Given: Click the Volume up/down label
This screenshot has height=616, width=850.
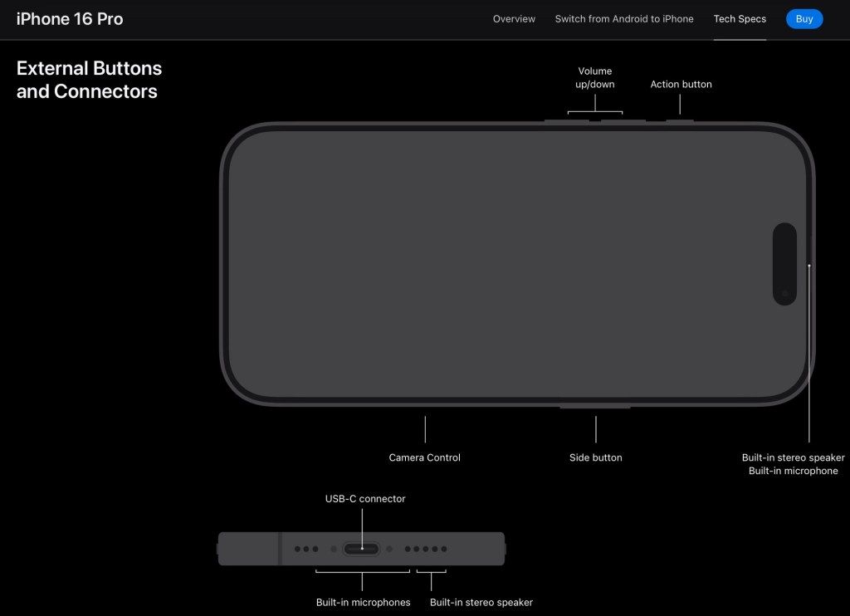Looking at the screenshot, I should 594,78.
